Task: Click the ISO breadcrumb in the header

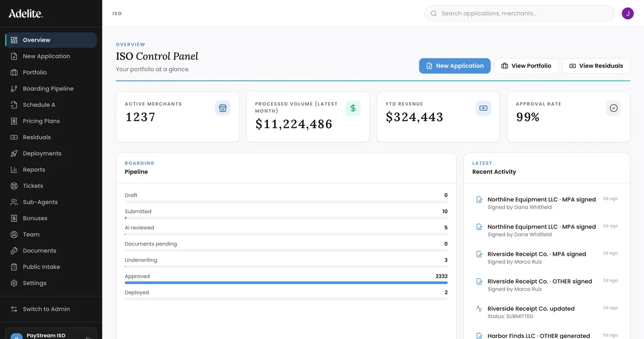Action: point(117,13)
